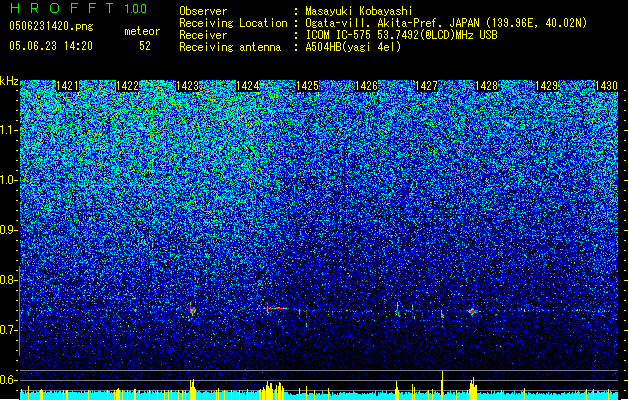The height and width of the screenshot is (400, 629).
Task: Click the 1.1 kHz axis label
Action: (x=9, y=130)
